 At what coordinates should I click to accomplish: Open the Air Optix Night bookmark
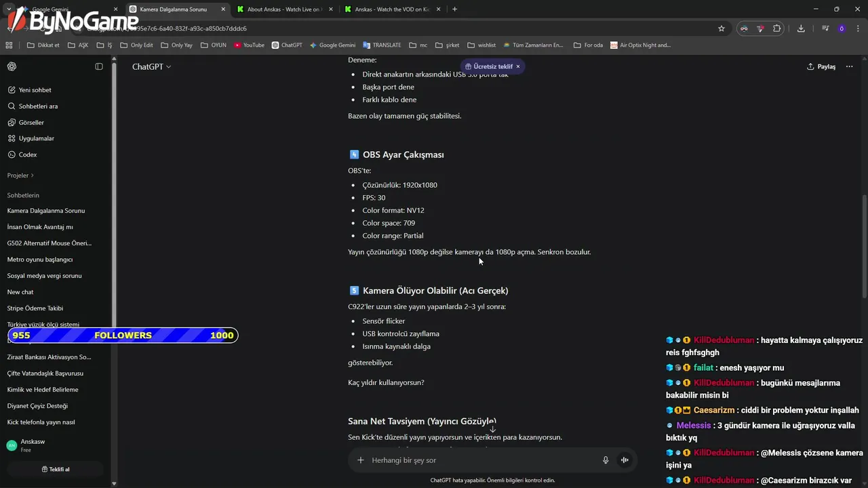tap(640, 45)
